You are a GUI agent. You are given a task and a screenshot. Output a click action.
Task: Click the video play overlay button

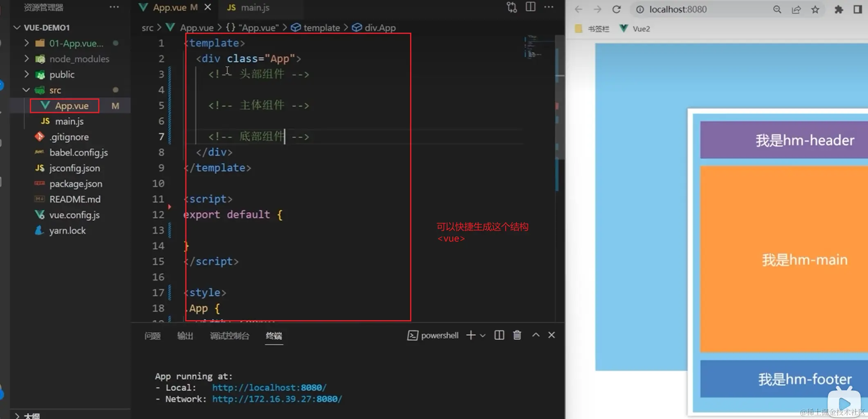pyautogui.click(x=844, y=403)
